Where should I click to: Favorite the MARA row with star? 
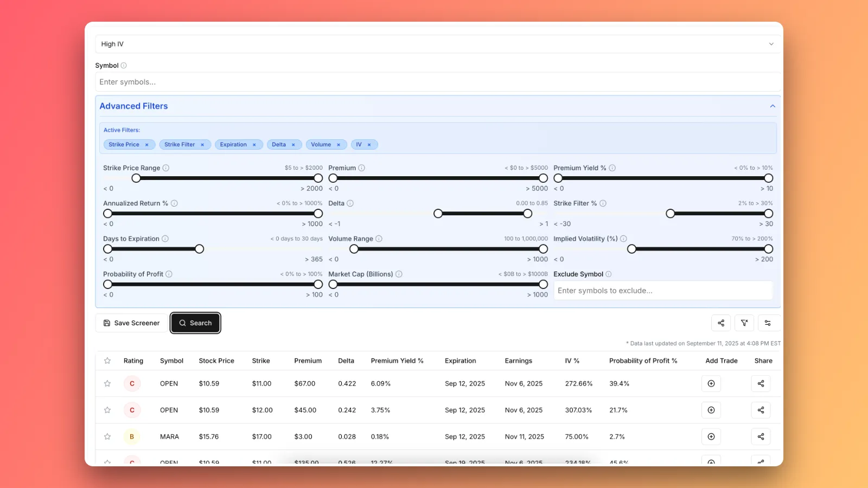(x=107, y=437)
